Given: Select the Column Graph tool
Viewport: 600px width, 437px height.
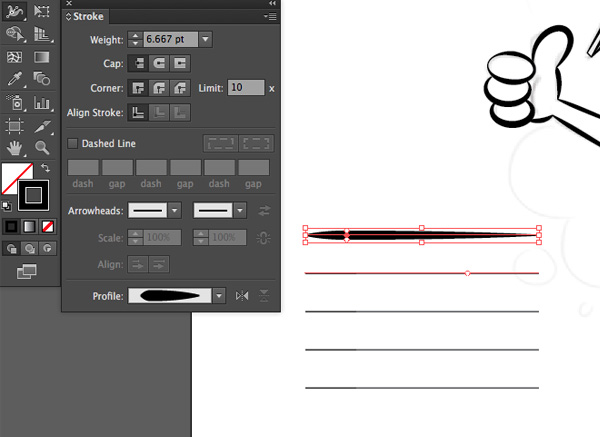Looking at the screenshot, I should point(42,102).
